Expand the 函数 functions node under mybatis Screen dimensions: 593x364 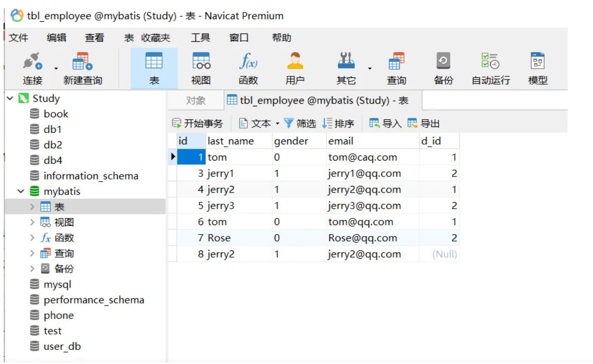click(x=32, y=238)
